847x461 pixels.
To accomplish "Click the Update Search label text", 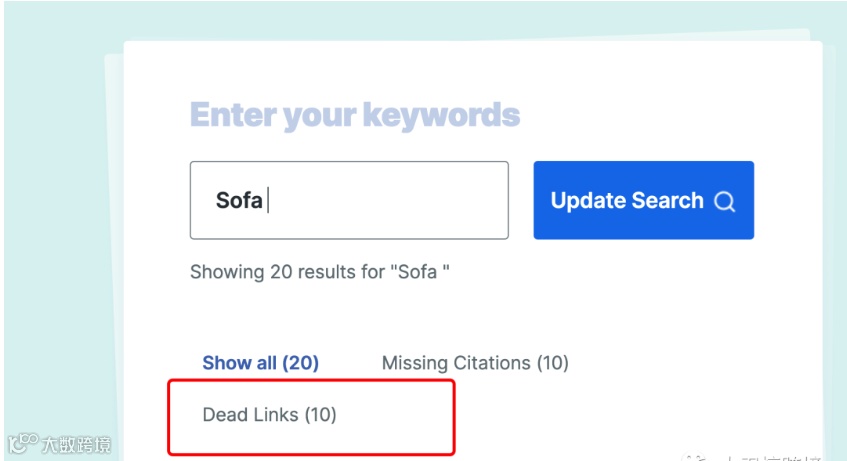I will [x=626, y=201].
